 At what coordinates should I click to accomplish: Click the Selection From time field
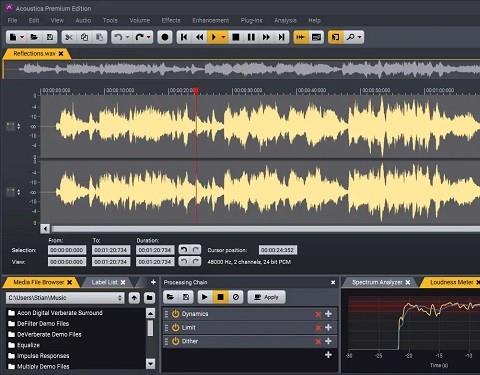coord(67,250)
